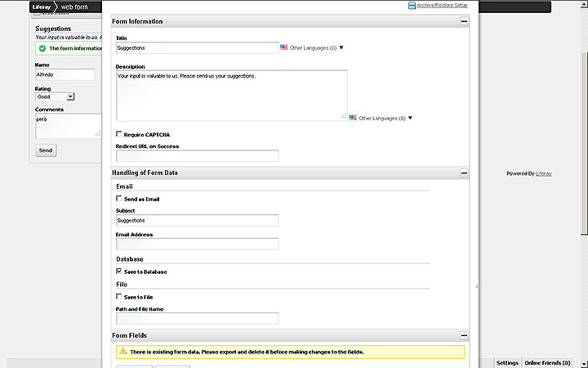
Task: Click the US flag icon beside Description
Action: pyautogui.click(x=353, y=118)
